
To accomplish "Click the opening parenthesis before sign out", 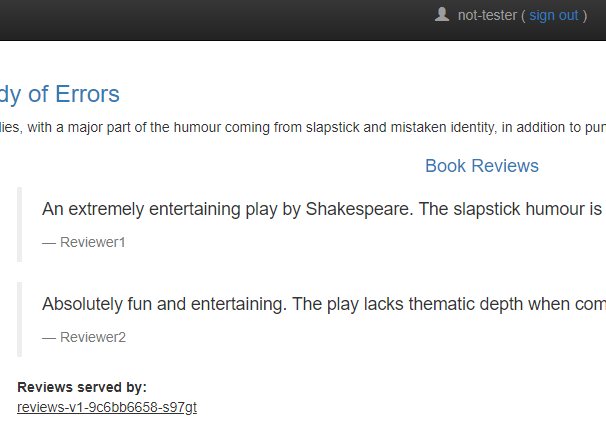I will click(x=523, y=16).
